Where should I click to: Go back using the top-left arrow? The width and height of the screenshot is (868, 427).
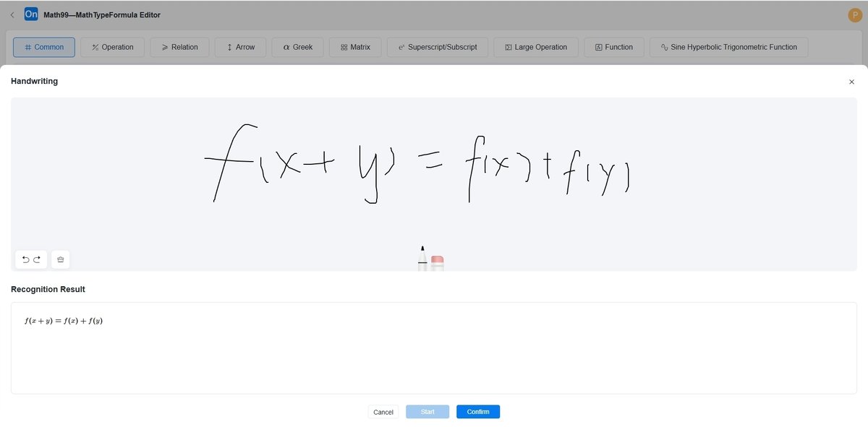[12, 14]
